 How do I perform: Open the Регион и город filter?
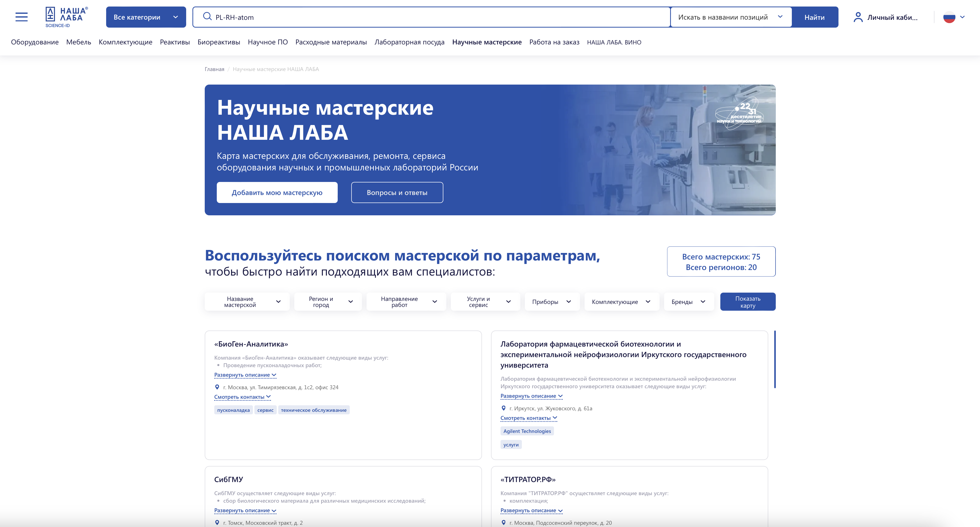pyautogui.click(x=328, y=302)
